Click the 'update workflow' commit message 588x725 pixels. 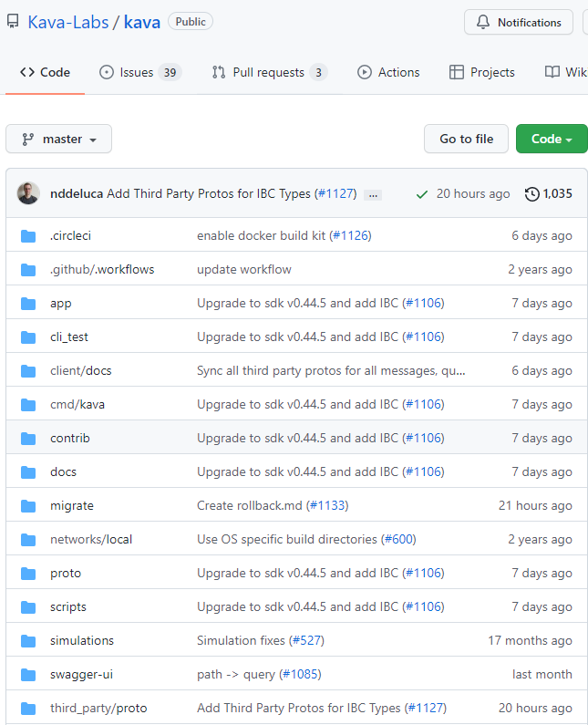(x=244, y=270)
